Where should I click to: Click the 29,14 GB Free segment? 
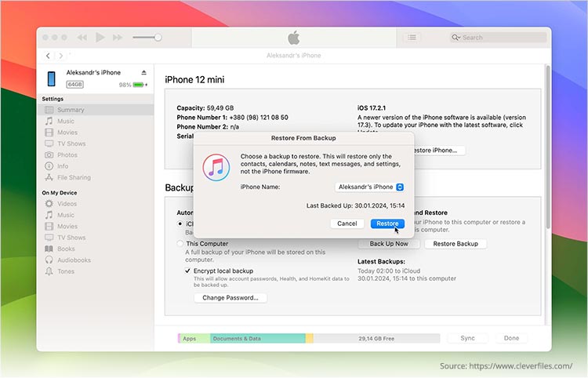(376, 339)
